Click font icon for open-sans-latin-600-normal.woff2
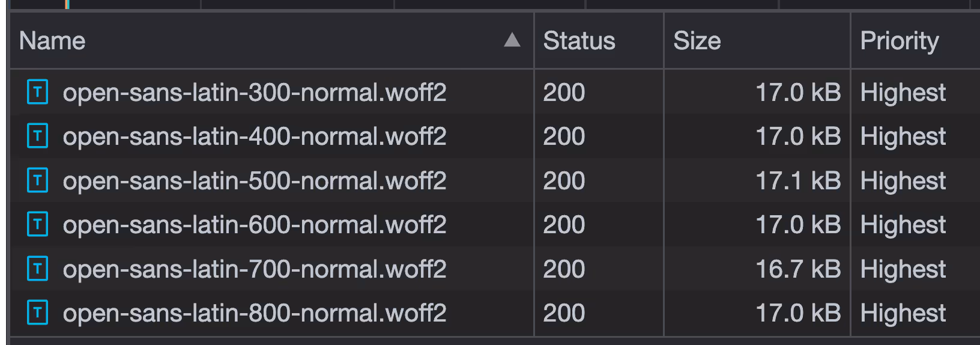Image resolution: width=980 pixels, height=345 pixels. 37,225
